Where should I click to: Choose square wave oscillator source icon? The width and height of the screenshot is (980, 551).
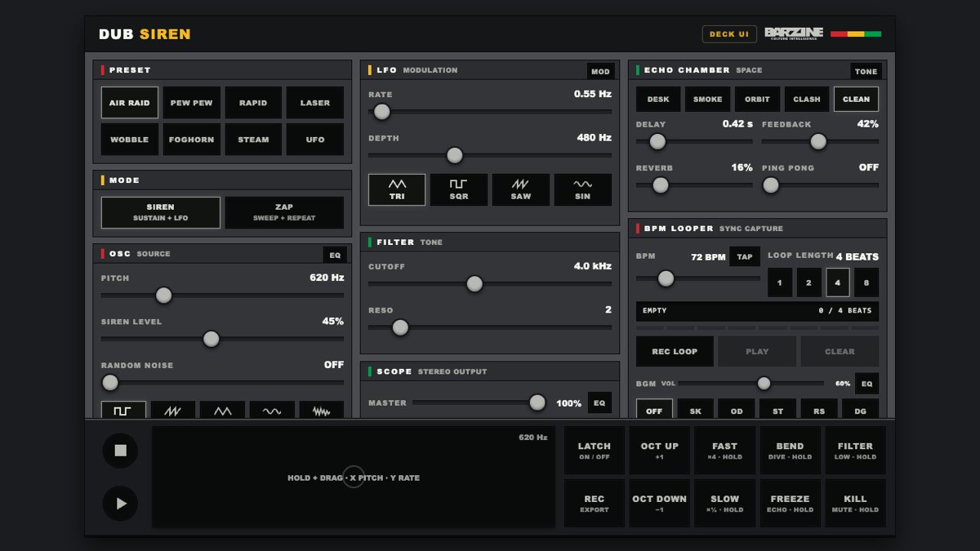coord(123,410)
